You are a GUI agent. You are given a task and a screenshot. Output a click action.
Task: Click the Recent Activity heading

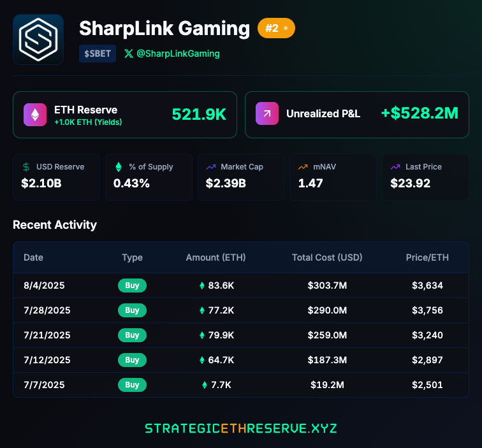point(55,225)
